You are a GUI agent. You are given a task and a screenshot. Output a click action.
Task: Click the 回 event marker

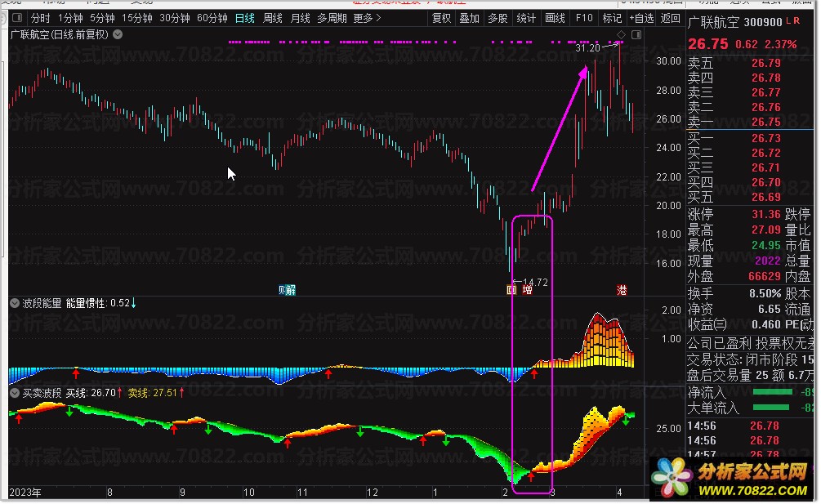pos(511,289)
